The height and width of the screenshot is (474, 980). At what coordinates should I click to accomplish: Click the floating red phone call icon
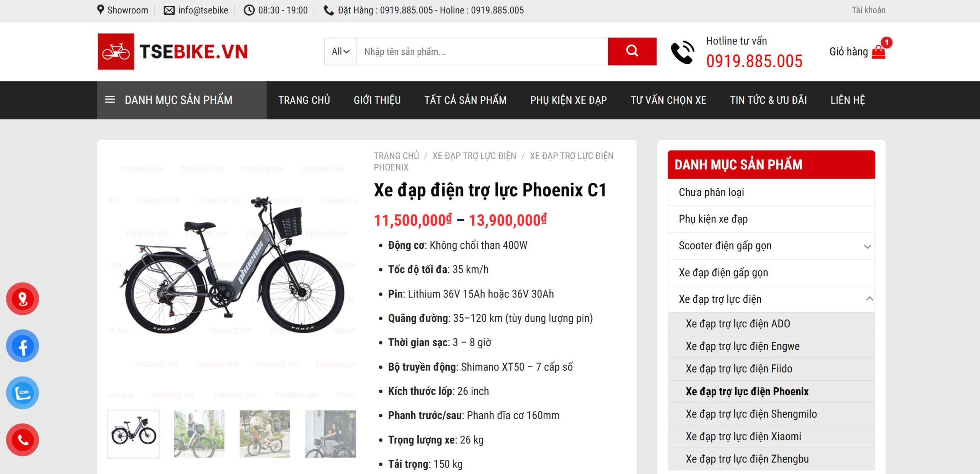(23, 440)
